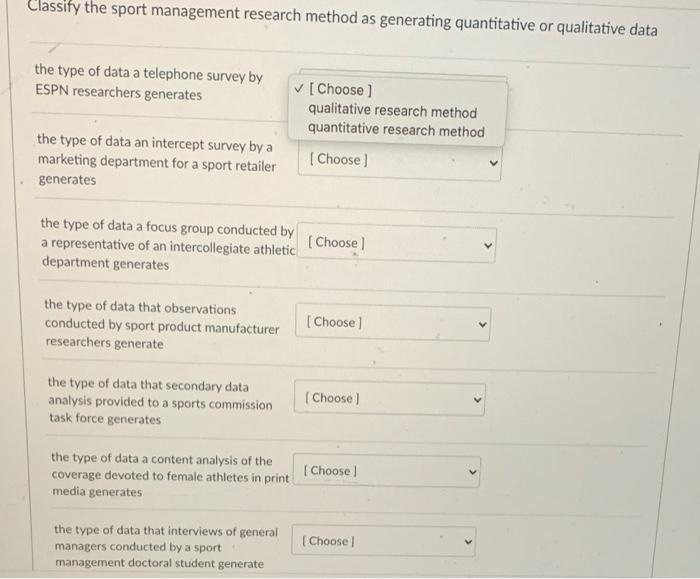Select the "quantitative research method" option

(x=396, y=131)
